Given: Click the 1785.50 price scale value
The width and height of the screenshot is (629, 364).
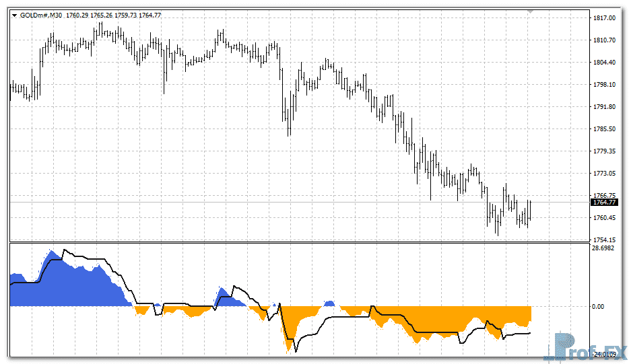Looking at the screenshot, I should tap(603, 129).
